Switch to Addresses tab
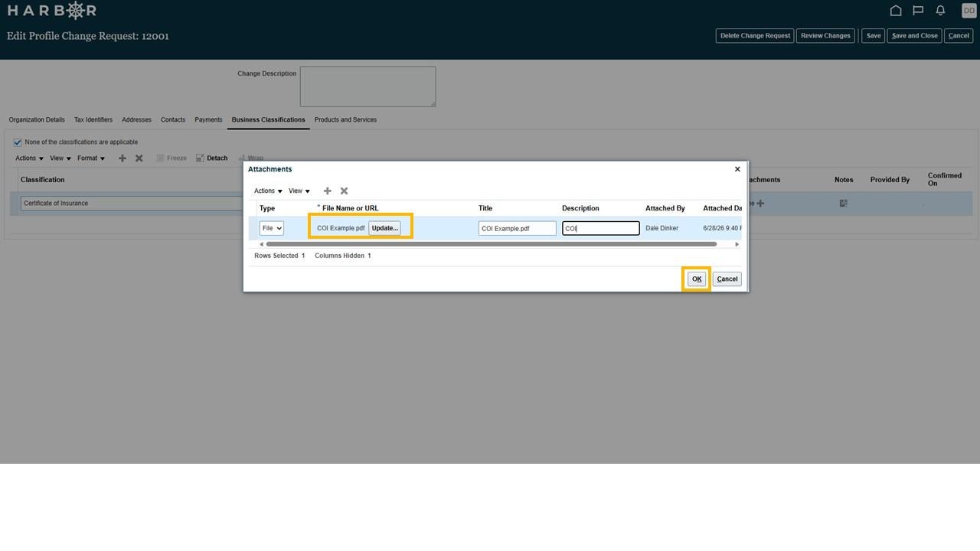 click(x=136, y=120)
